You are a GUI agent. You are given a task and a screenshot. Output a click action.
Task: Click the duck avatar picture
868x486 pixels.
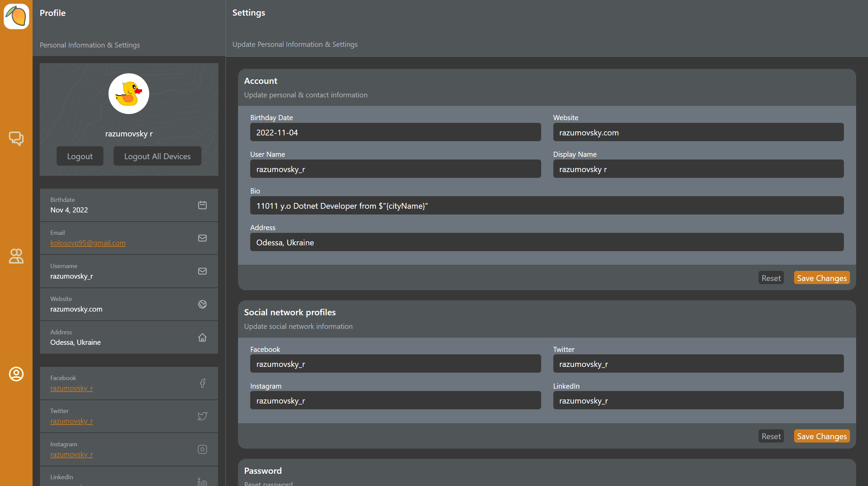(x=129, y=94)
